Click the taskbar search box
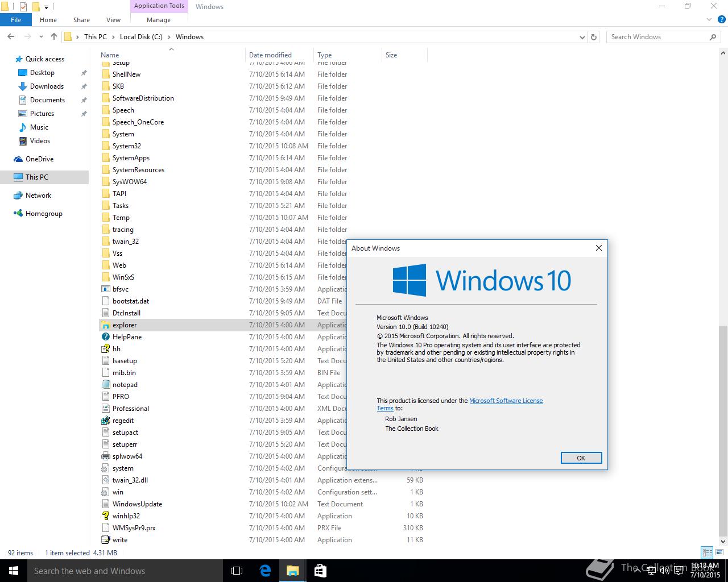 click(125, 571)
